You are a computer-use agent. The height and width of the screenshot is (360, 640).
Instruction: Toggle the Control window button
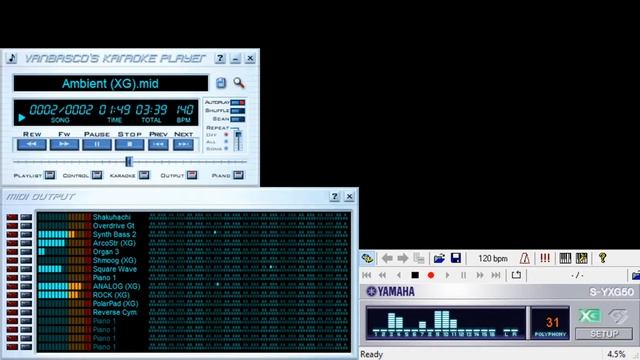click(97, 175)
